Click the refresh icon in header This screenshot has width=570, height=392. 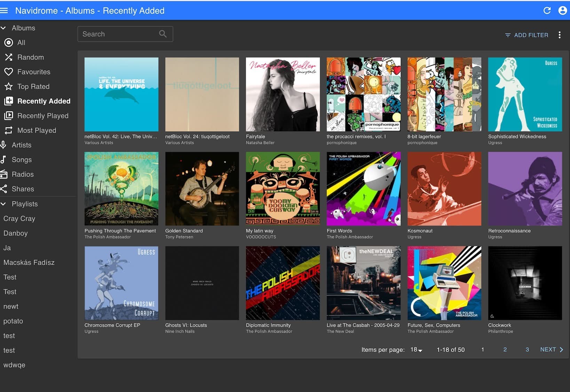(x=547, y=10)
